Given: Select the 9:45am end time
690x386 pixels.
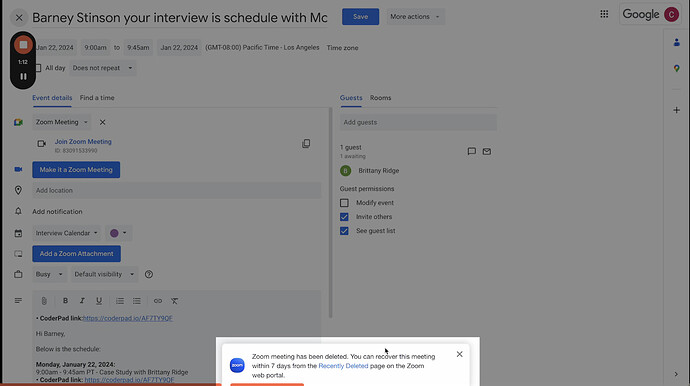Looking at the screenshot, I should pos(138,48).
